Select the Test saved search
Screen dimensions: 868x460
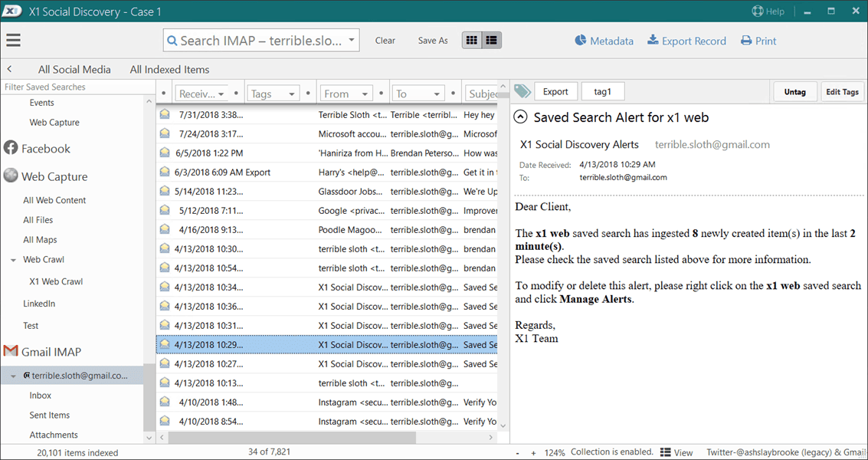coord(31,326)
